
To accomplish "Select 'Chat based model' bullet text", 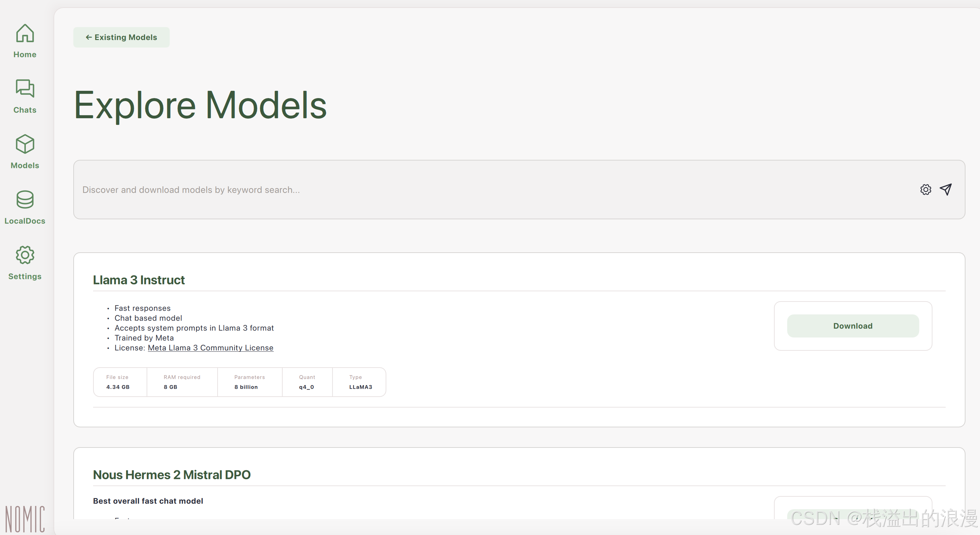I will (148, 318).
